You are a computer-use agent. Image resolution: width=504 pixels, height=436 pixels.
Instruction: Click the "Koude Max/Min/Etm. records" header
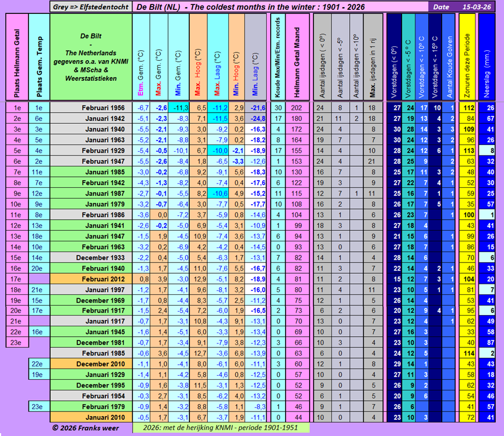click(x=277, y=56)
